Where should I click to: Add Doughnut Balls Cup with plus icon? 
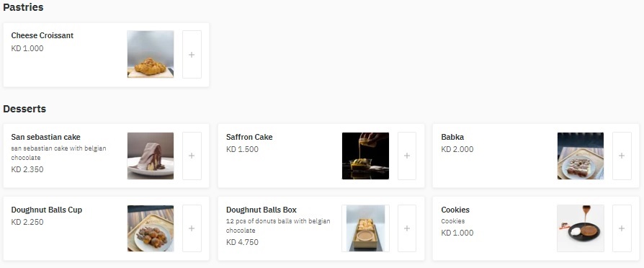click(192, 228)
